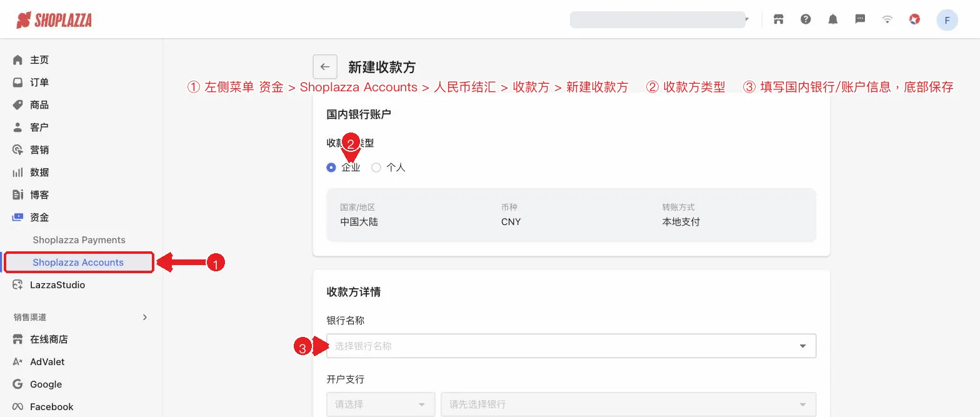Image resolution: width=980 pixels, height=417 pixels.
Task: Click the wifi signal icon in header
Action: 887,19
